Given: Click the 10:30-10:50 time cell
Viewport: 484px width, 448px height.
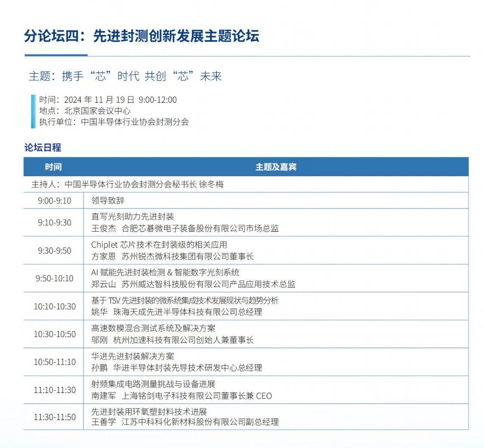Looking at the screenshot, I should [x=54, y=334].
